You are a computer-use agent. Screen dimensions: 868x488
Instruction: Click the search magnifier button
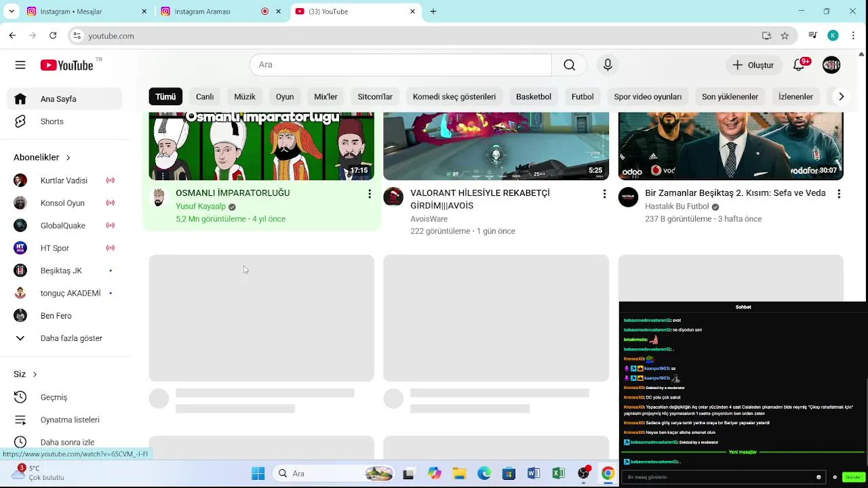pyautogui.click(x=570, y=65)
